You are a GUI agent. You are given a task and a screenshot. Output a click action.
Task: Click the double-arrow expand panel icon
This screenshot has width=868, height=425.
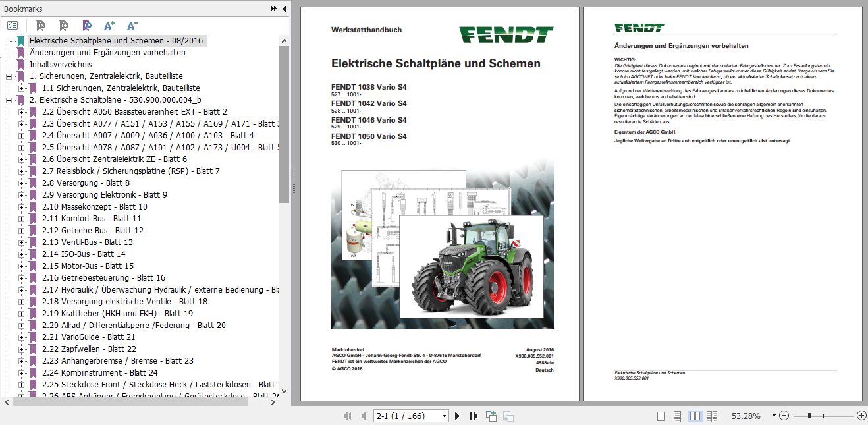tap(274, 9)
